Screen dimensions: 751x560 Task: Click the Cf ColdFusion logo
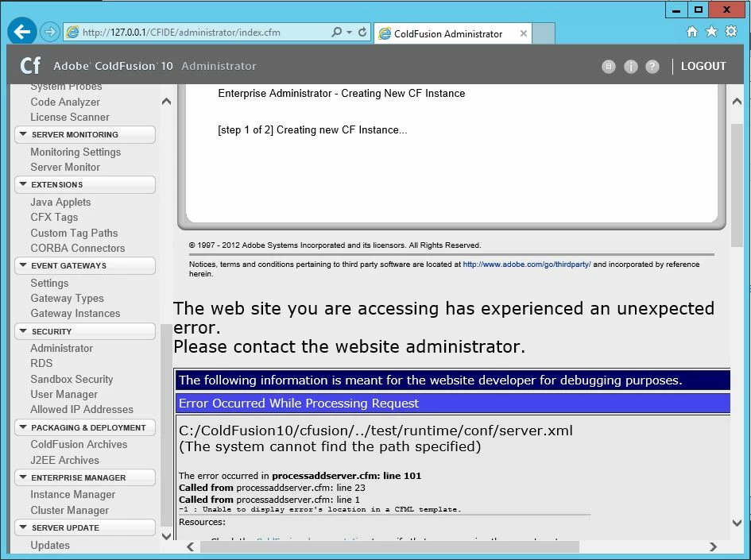[x=30, y=66]
